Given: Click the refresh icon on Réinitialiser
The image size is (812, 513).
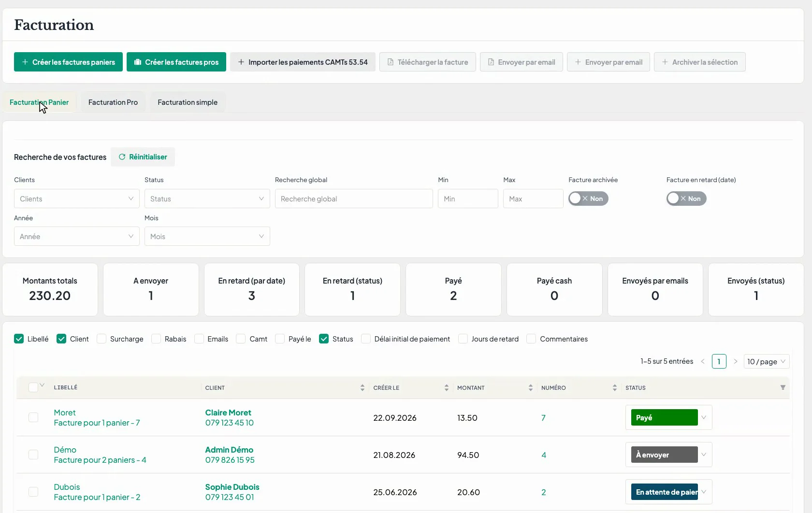Looking at the screenshot, I should 122,157.
